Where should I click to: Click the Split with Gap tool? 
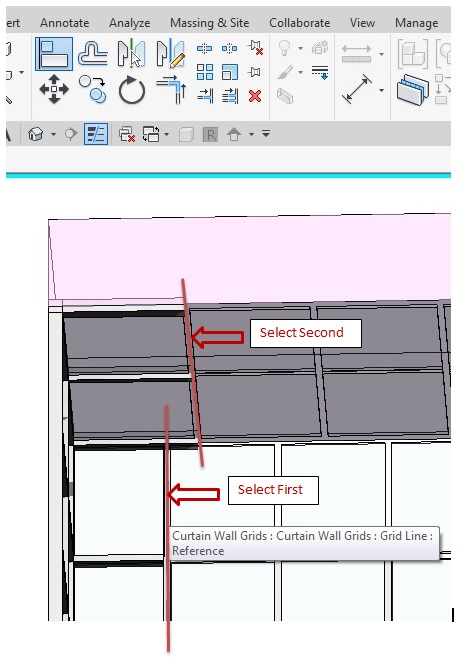click(x=229, y=49)
